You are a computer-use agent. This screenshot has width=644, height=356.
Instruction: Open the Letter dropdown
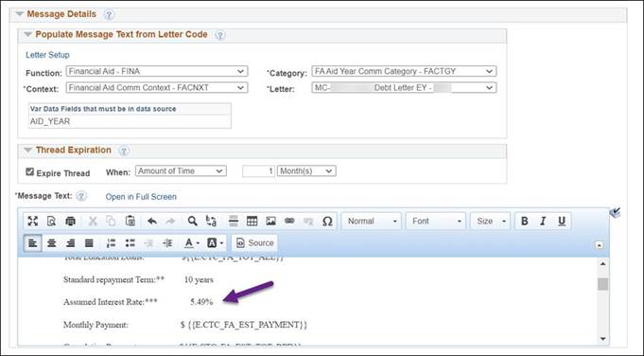404,88
